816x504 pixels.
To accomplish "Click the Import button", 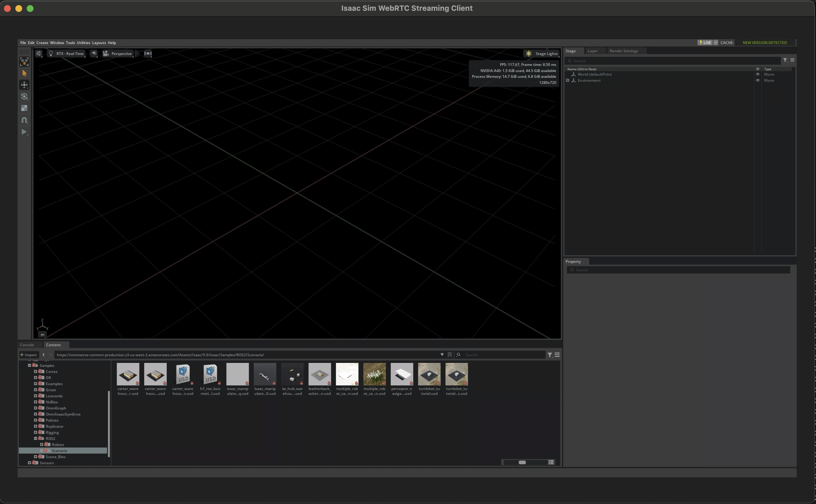I will click(x=29, y=355).
